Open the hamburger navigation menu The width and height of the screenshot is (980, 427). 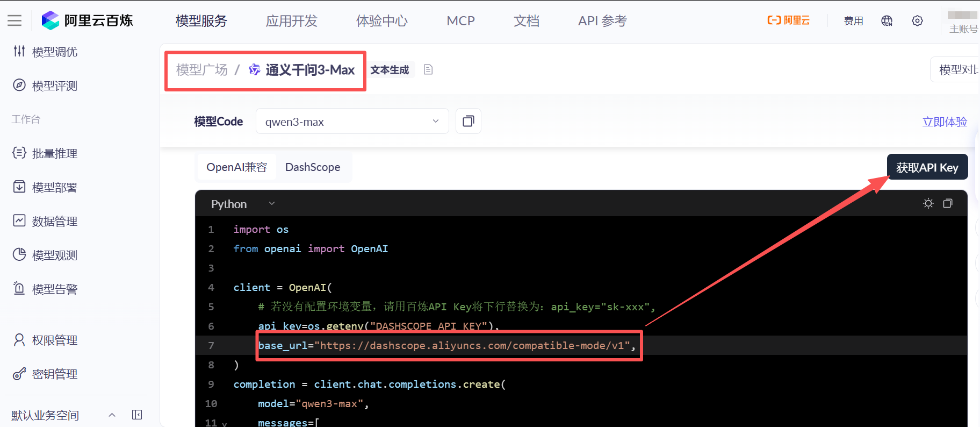[x=15, y=20]
